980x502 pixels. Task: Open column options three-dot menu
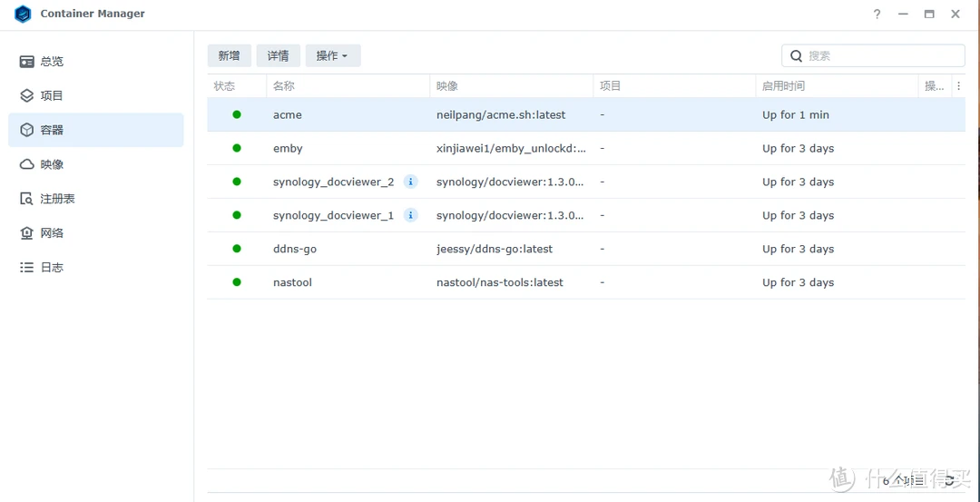[958, 86]
